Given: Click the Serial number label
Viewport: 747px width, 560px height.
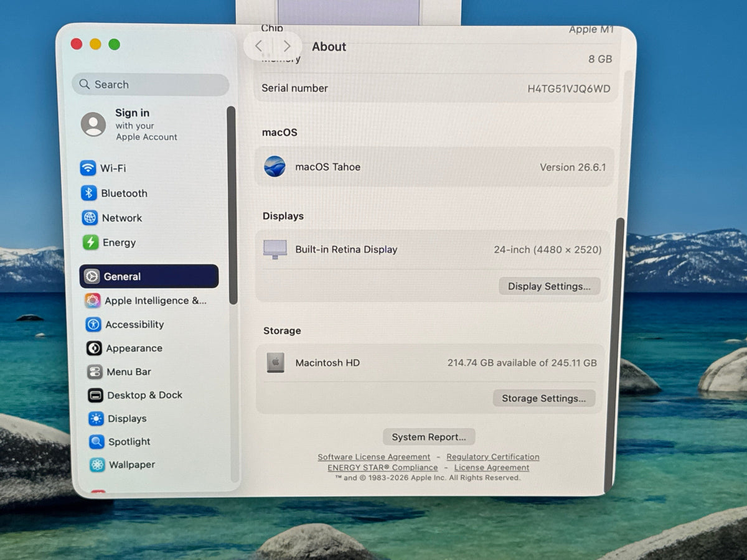Looking at the screenshot, I should (294, 88).
